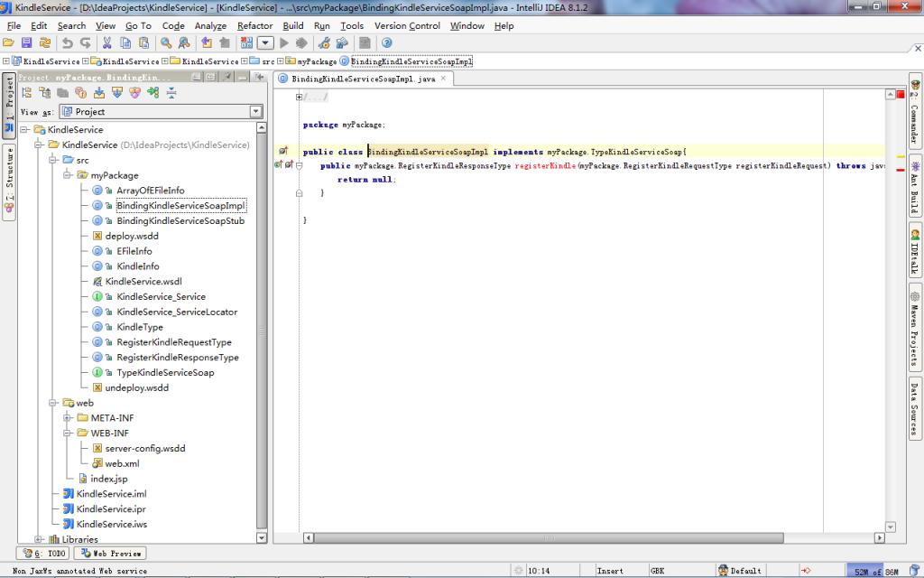924x578 pixels.
Task: Click the Copy icon in toolbar
Action: pos(125,43)
